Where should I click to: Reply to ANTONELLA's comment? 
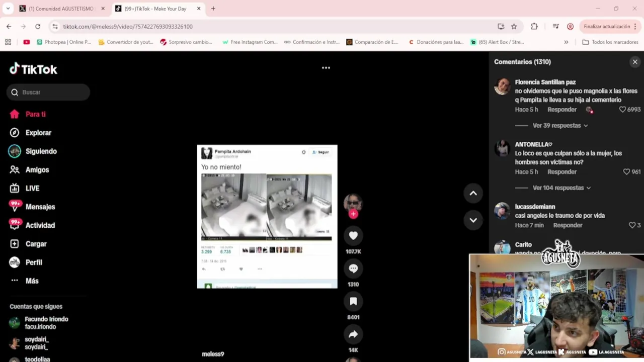tap(562, 172)
